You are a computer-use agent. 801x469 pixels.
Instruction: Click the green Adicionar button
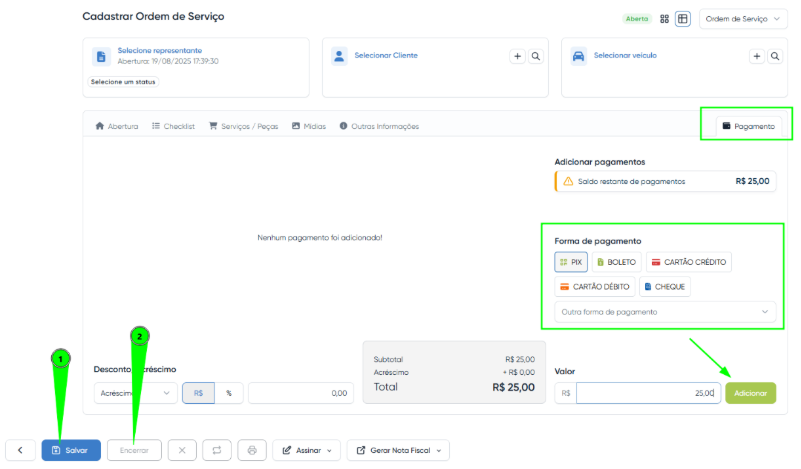[750, 393]
